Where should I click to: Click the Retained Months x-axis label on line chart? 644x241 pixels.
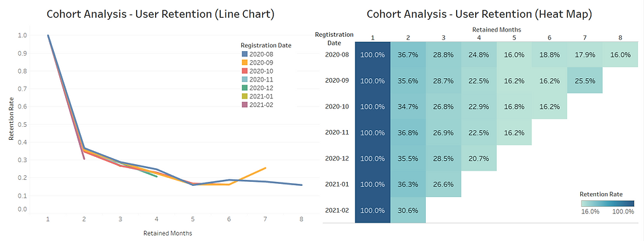[x=168, y=232]
